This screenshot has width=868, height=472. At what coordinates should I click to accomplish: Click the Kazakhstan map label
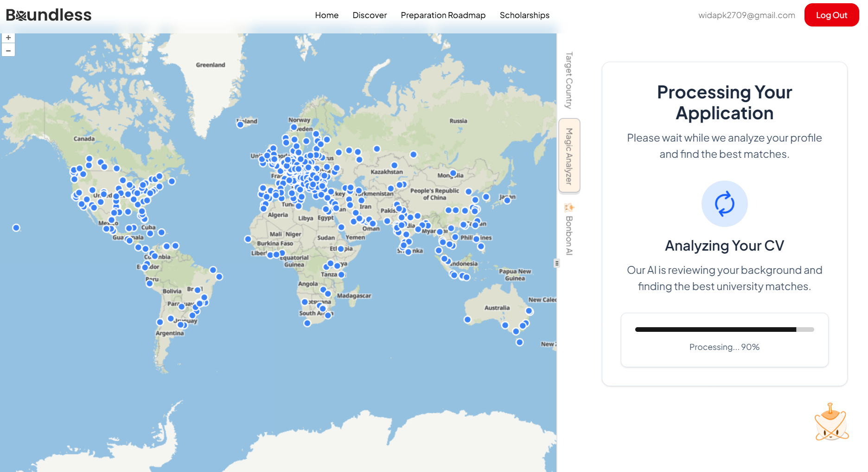(x=387, y=172)
